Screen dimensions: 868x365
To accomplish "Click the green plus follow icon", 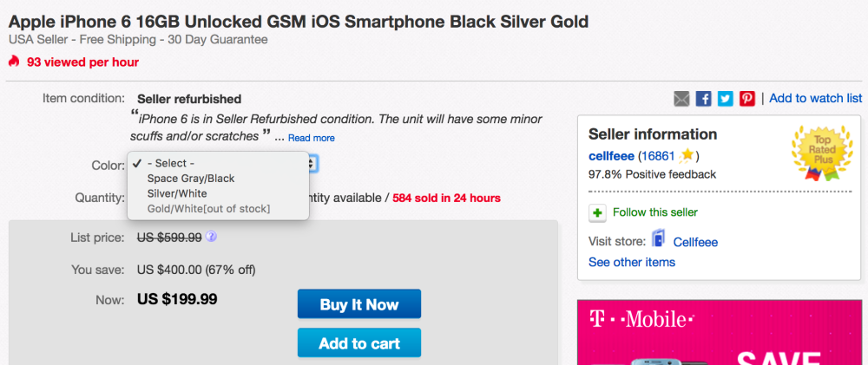I will pos(597,212).
